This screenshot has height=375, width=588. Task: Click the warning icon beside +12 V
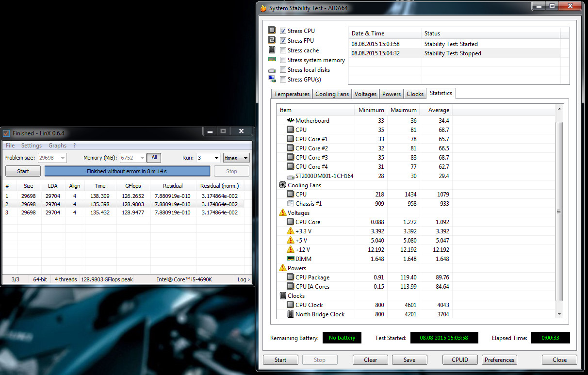click(x=291, y=249)
